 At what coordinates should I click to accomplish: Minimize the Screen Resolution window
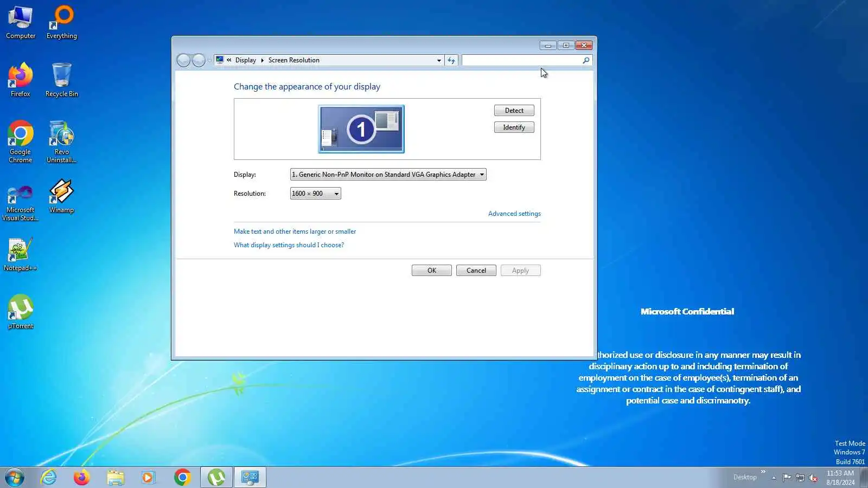pyautogui.click(x=548, y=46)
